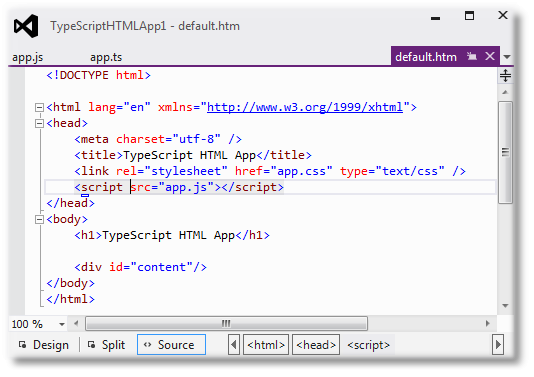Click the link rel stylesheet line
Image resolution: width=534 pixels, height=377 pixels.
click(270, 171)
